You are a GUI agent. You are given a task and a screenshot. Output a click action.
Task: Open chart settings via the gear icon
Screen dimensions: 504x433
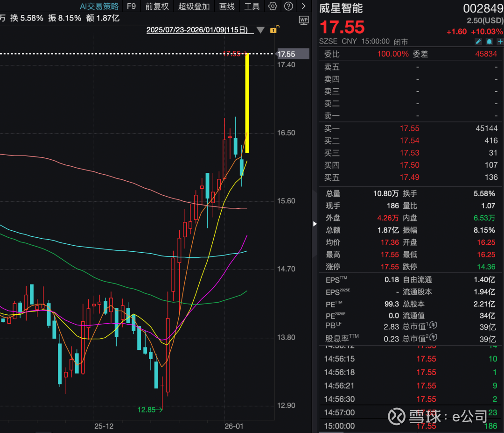coord(273,6)
